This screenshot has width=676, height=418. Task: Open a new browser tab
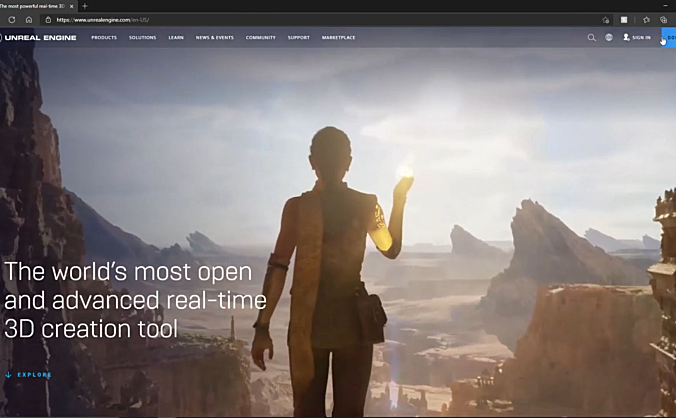pos(85,6)
